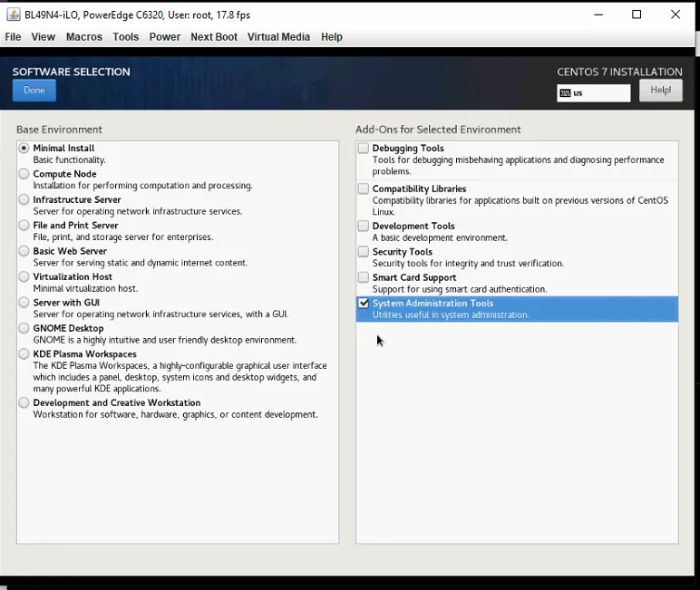This screenshot has width=700, height=590.
Task: Click 'Security tools for integrity and trust verification.'
Action: pyautogui.click(x=468, y=264)
